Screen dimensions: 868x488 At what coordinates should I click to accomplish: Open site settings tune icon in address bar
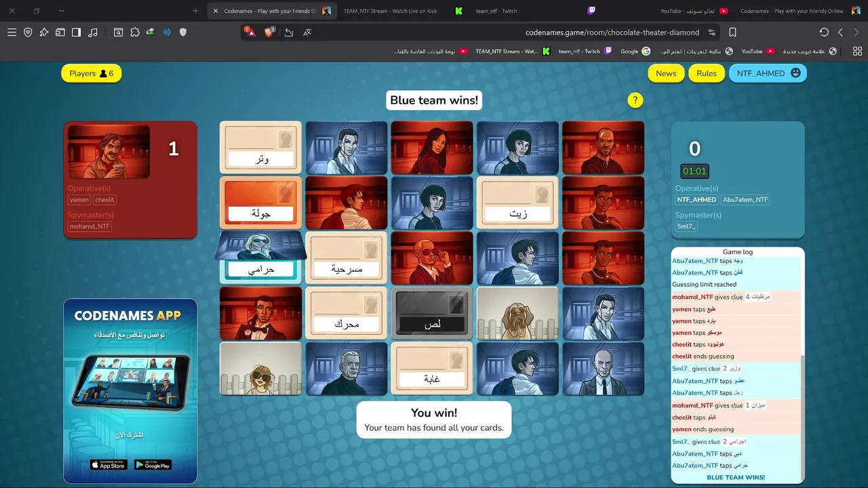point(711,33)
